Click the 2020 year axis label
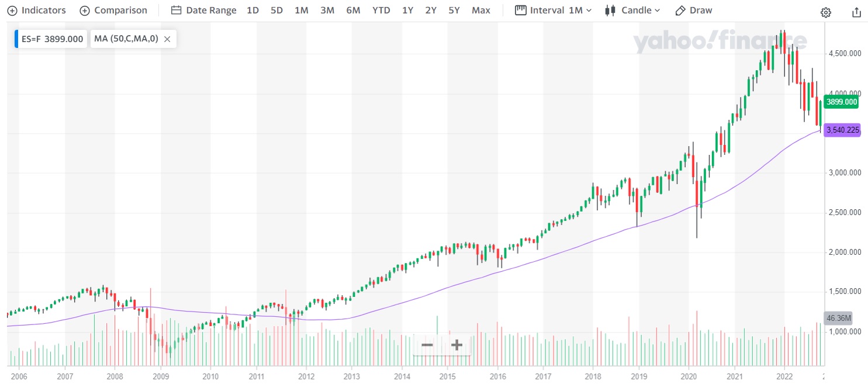 (689, 376)
